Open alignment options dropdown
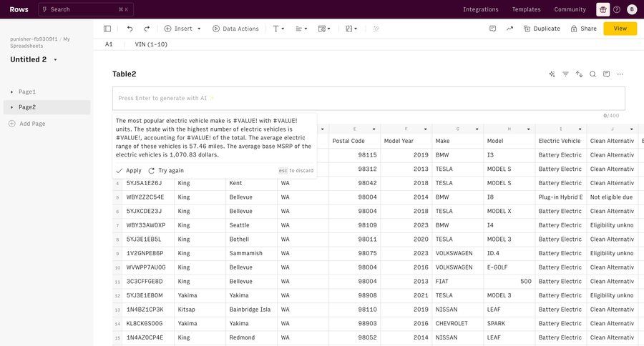 301,29
